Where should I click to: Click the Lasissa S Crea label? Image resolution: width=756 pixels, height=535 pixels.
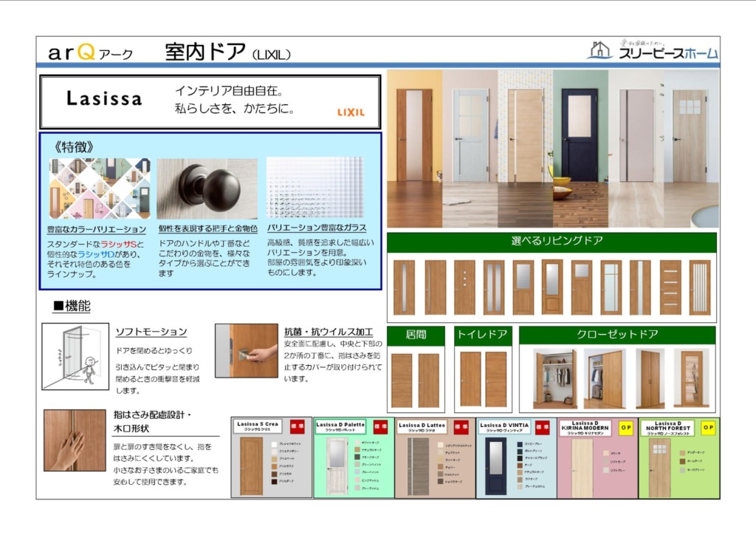pos(258,426)
